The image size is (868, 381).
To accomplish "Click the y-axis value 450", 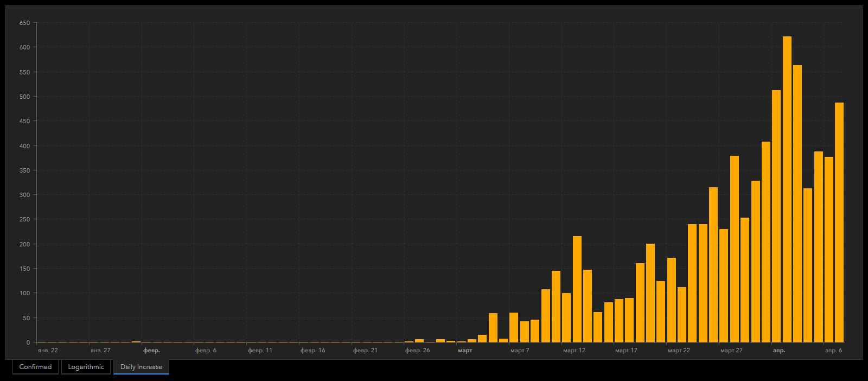I will coord(24,121).
